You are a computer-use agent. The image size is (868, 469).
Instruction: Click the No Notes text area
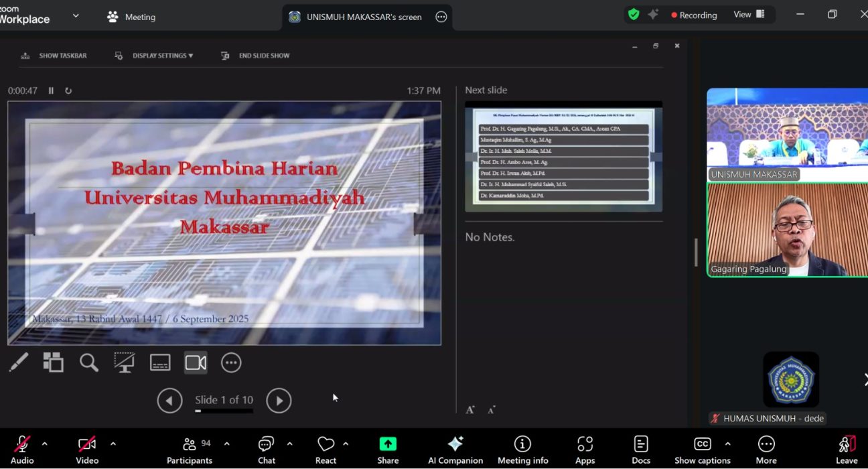490,237
